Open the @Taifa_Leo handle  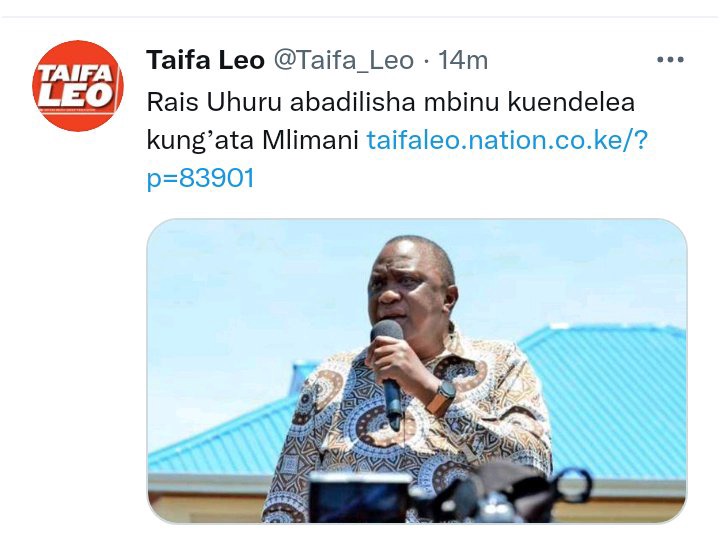click(343, 61)
